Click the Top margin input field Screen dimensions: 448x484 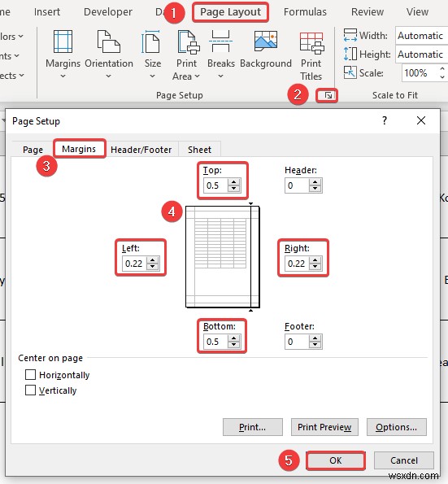pos(216,185)
